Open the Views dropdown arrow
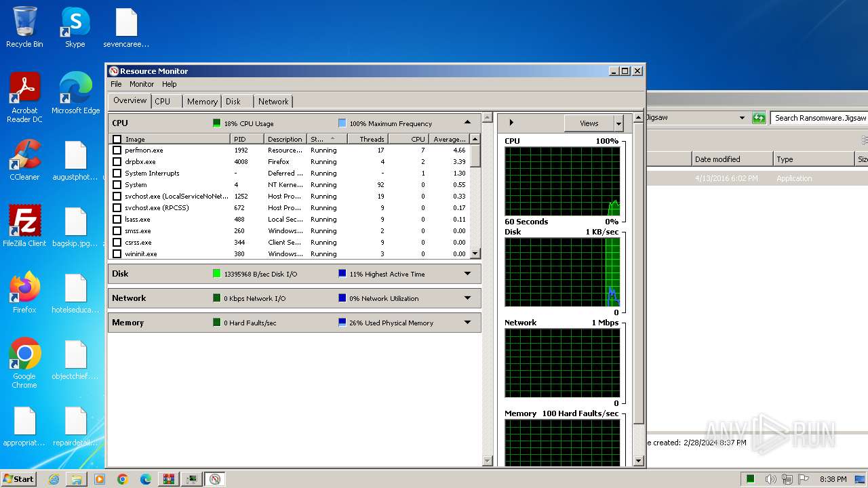868x488 pixels. [x=618, y=123]
